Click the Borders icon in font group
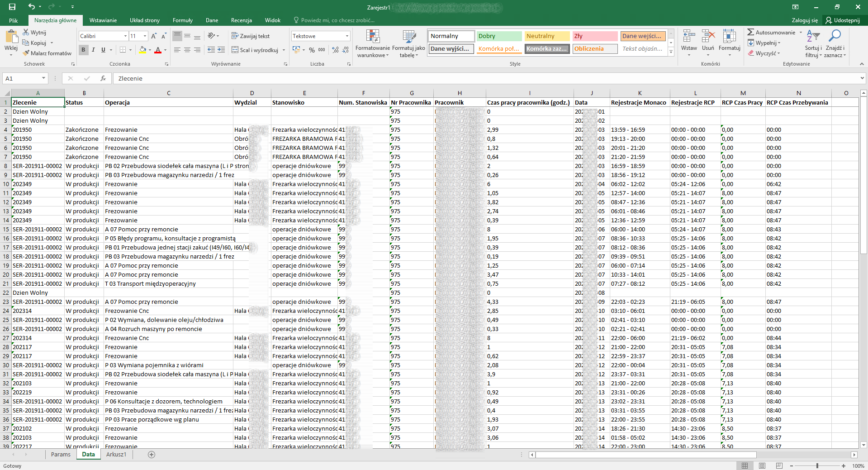 tap(123, 50)
